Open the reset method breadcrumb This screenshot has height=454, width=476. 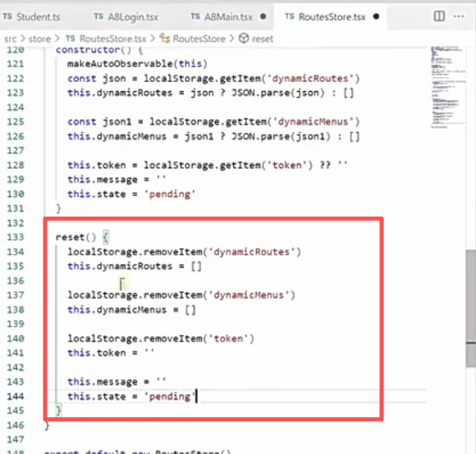click(263, 39)
